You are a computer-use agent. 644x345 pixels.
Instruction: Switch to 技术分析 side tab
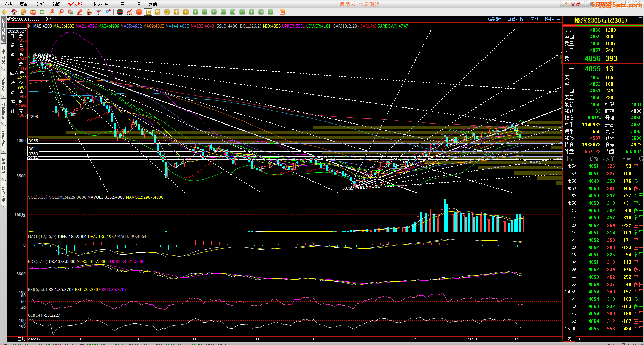pos(3,29)
